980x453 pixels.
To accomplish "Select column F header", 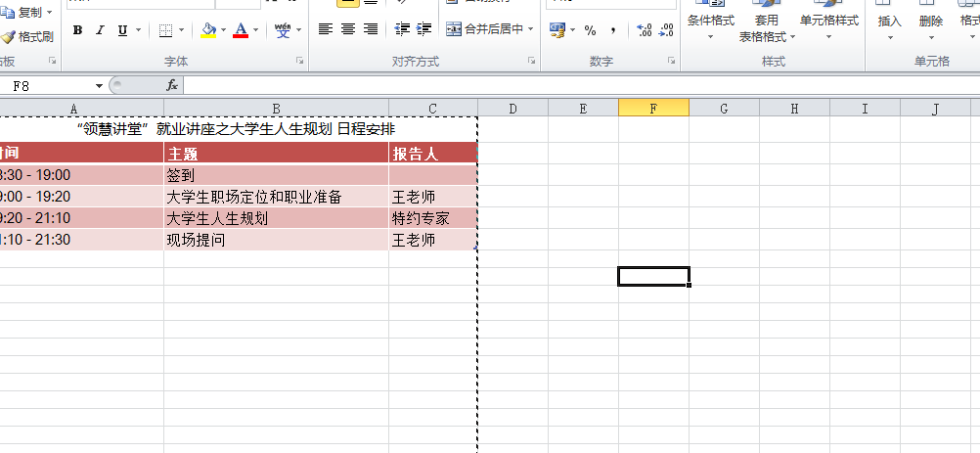I will click(653, 109).
